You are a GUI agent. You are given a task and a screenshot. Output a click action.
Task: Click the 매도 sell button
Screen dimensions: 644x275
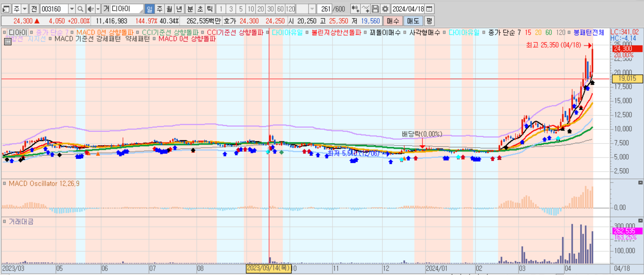(x=413, y=21)
